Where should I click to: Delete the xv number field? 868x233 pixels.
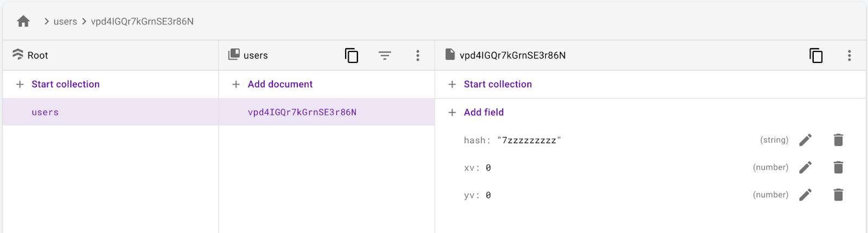coord(838,167)
